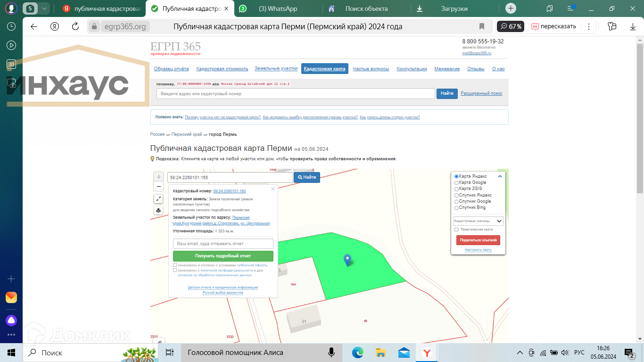This screenshot has width=644, height=362.
Task: Zoom out the map with minus button
Action: click(x=158, y=186)
